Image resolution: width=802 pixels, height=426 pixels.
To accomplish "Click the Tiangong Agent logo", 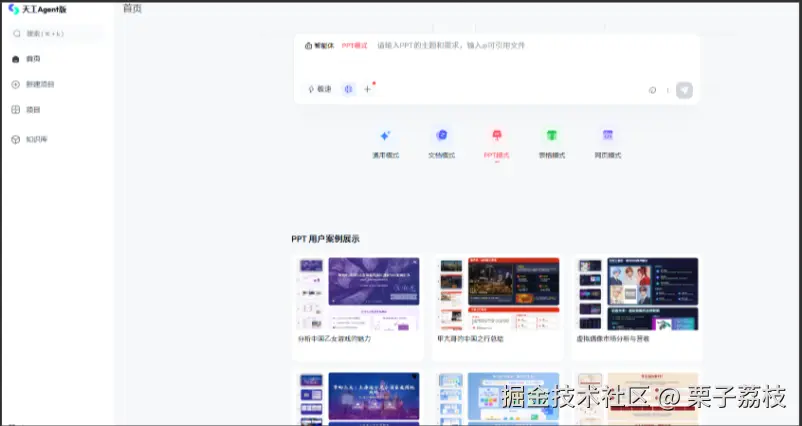I will (x=37, y=9).
